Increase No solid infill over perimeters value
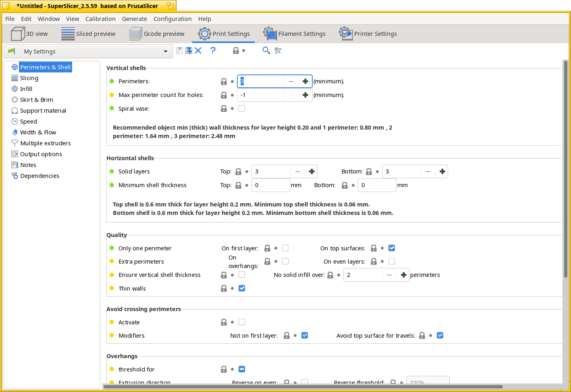Image resolution: width=571 pixels, height=392 pixels. click(403, 275)
